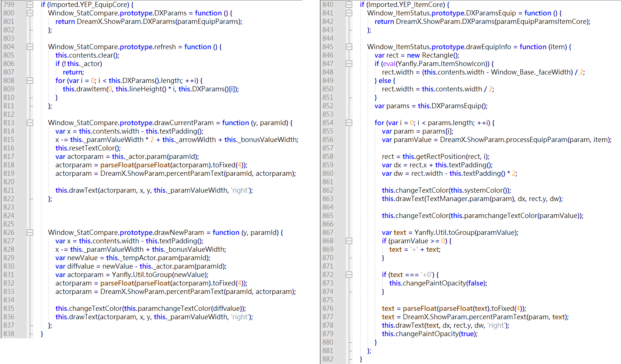The height and width of the screenshot is (364, 621).
Task: Collapse the drawNewParam fold at line 826
Action: tap(30, 233)
